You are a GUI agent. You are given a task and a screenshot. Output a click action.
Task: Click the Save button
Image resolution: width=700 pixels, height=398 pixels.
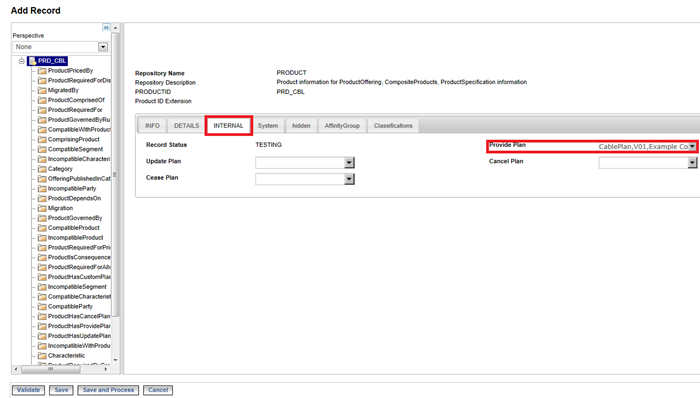[61, 390]
